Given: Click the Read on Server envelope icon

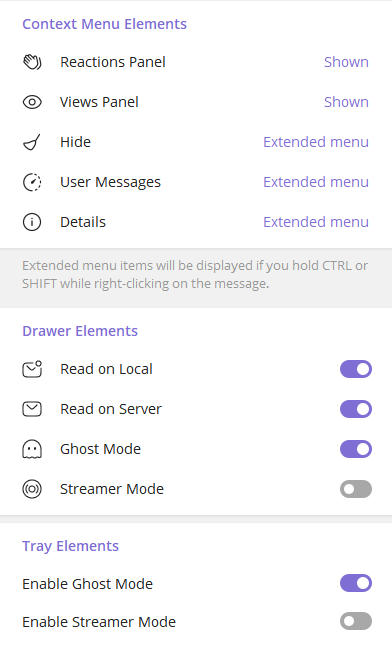Looking at the screenshot, I should click(x=32, y=409).
